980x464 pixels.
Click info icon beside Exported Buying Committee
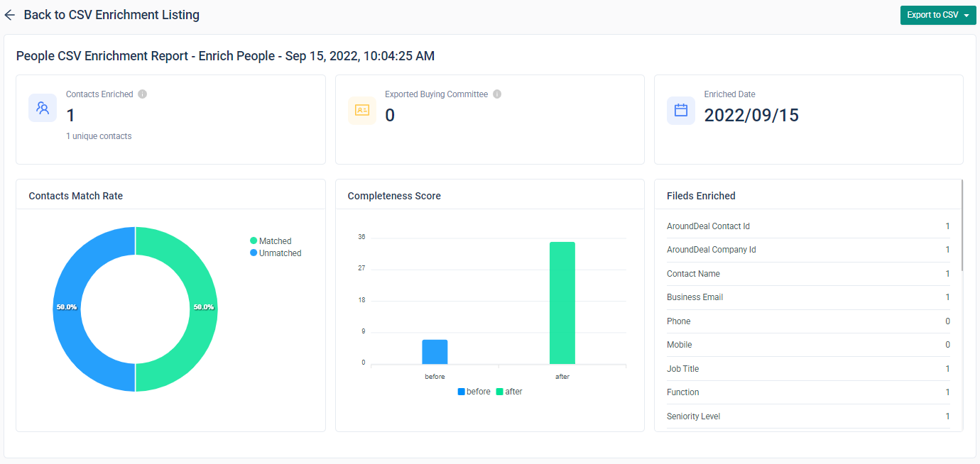[497, 94]
